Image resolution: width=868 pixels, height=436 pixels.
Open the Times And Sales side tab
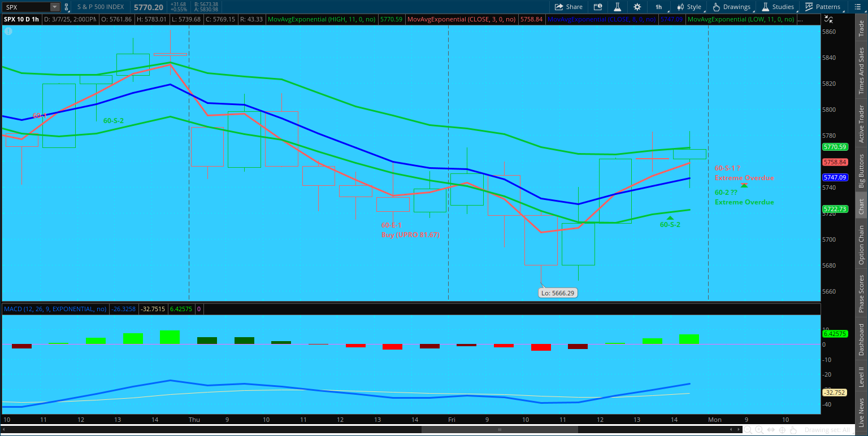point(861,71)
